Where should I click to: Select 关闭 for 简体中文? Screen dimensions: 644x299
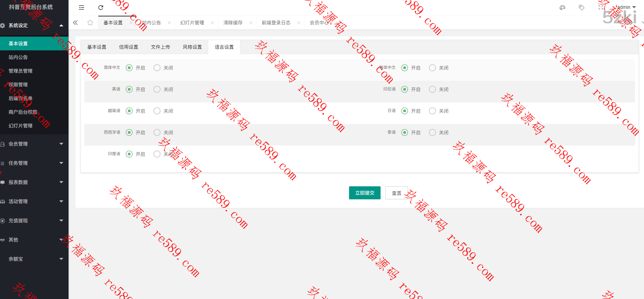(x=157, y=68)
